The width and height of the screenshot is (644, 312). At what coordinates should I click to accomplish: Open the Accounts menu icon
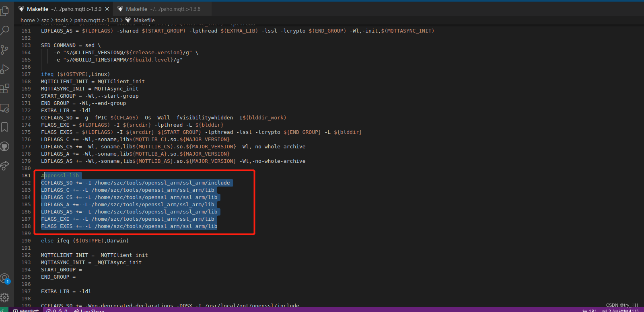click(x=5, y=278)
